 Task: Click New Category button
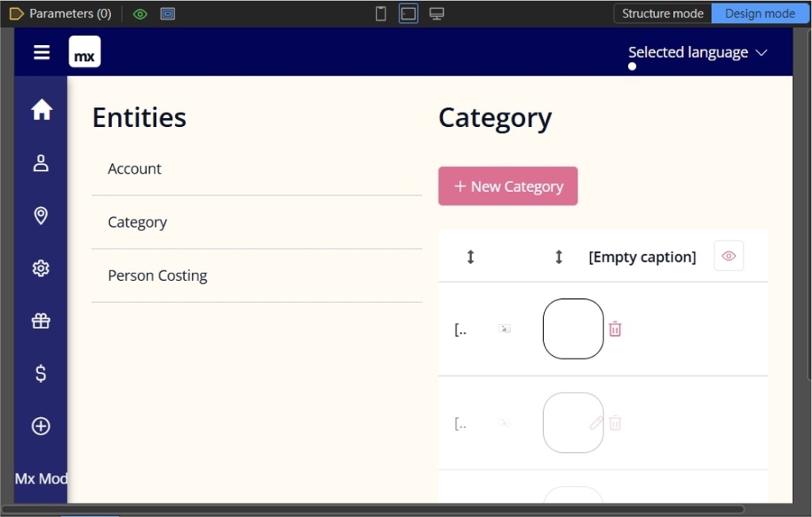(508, 186)
